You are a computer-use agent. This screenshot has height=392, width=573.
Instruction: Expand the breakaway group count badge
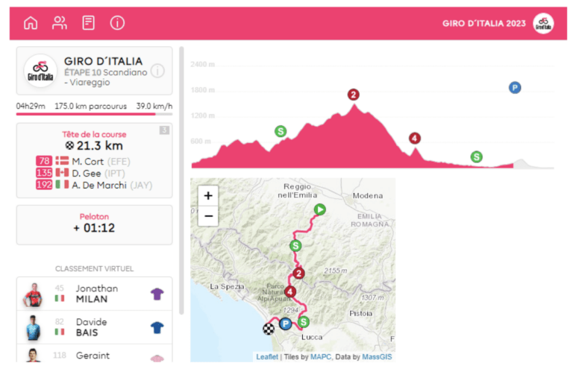[x=164, y=130]
